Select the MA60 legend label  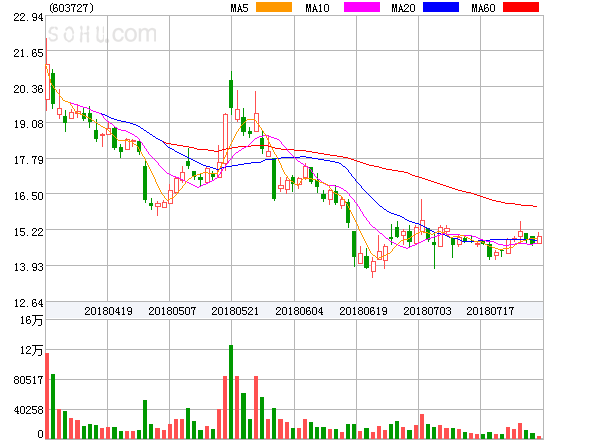tap(483, 8)
